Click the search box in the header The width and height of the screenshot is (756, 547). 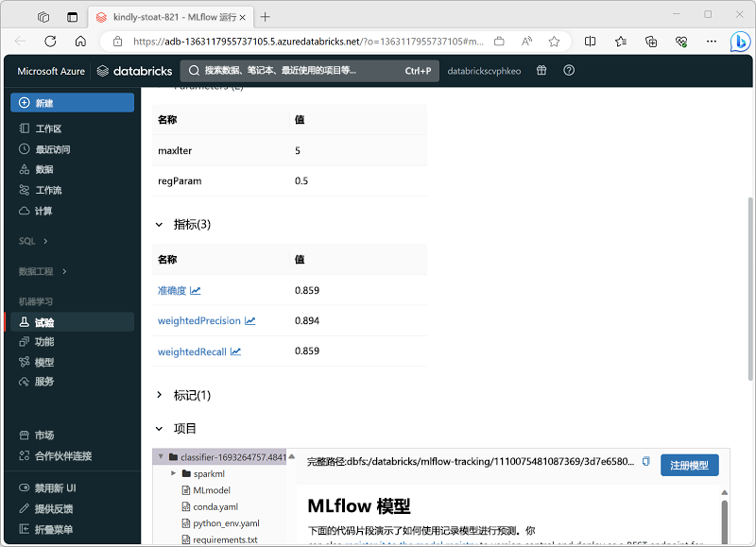(309, 71)
